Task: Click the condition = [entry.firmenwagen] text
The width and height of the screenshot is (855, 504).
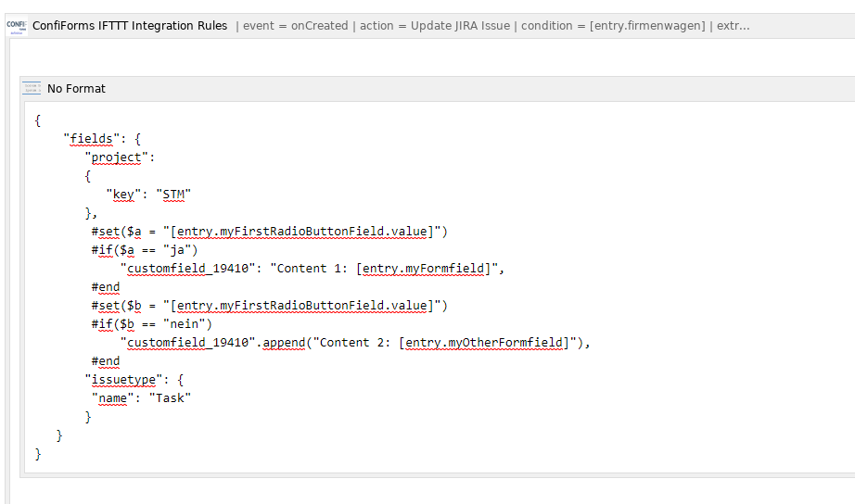Action: click(613, 26)
